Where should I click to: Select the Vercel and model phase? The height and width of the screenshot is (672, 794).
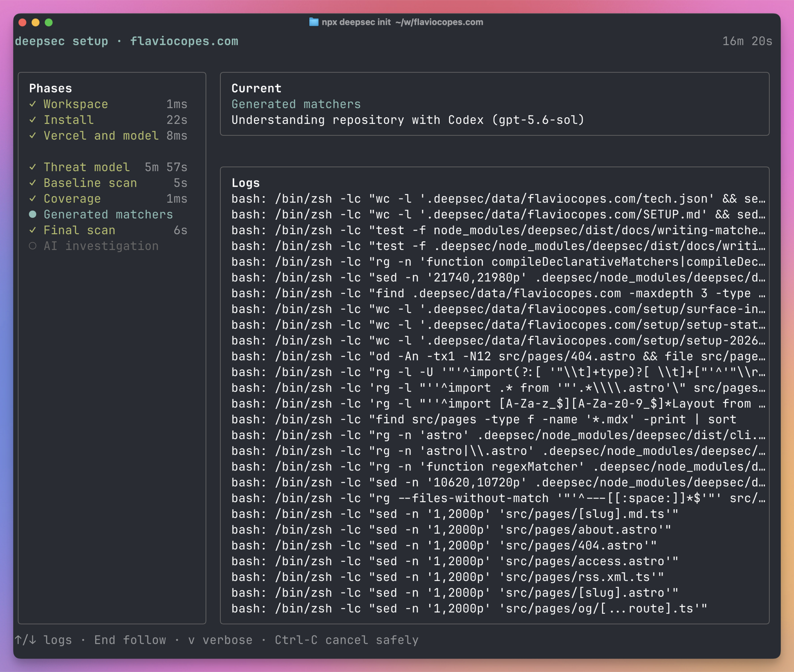click(x=108, y=136)
